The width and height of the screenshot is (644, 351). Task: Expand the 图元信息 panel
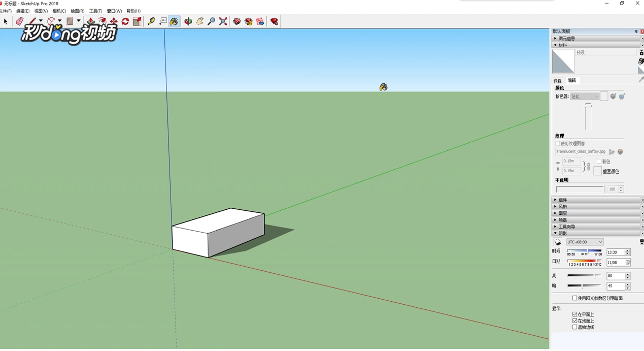coord(597,39)
